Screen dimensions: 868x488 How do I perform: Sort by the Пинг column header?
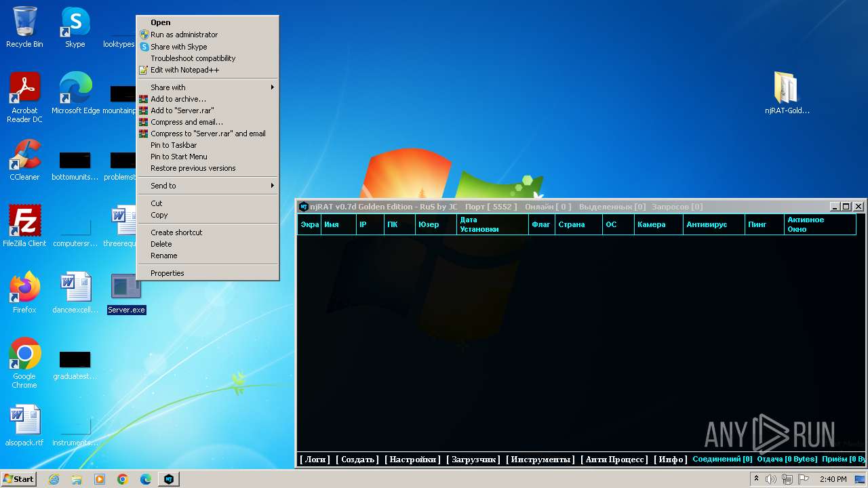[x=764, y=224]
